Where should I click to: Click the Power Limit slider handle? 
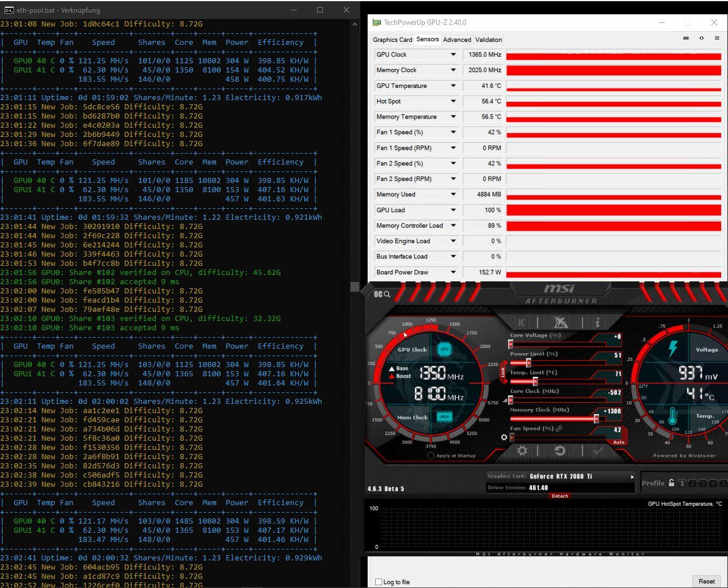click(528, 363)
